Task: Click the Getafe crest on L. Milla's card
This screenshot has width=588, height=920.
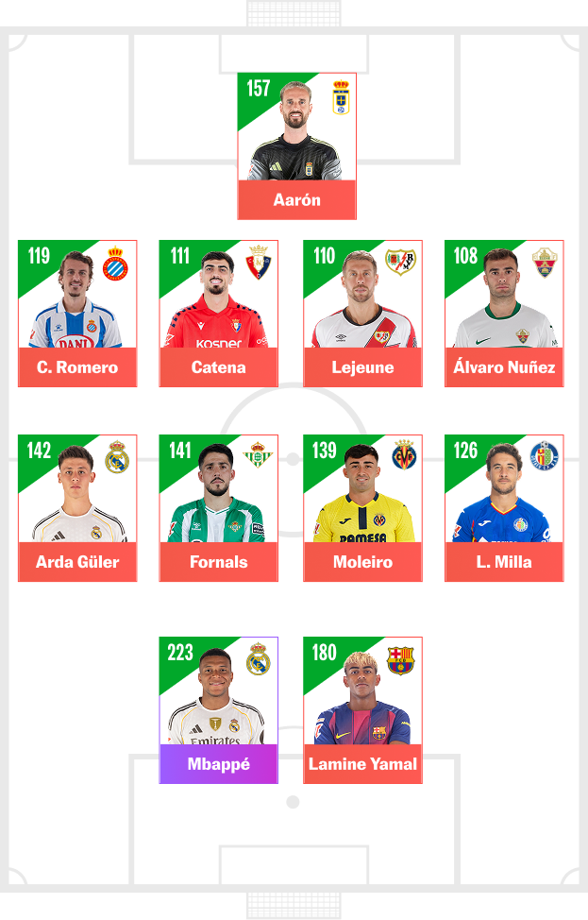Action: 544,456
